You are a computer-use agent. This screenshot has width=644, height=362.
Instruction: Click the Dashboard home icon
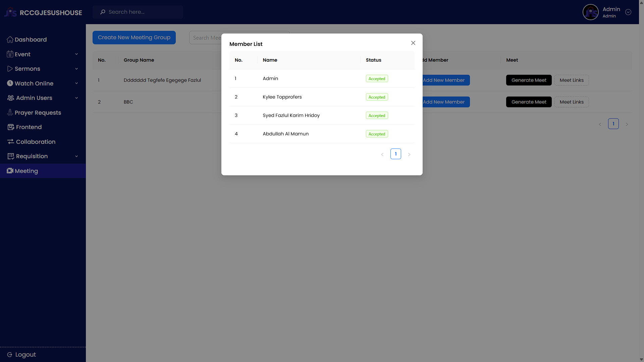coord(10,40)
